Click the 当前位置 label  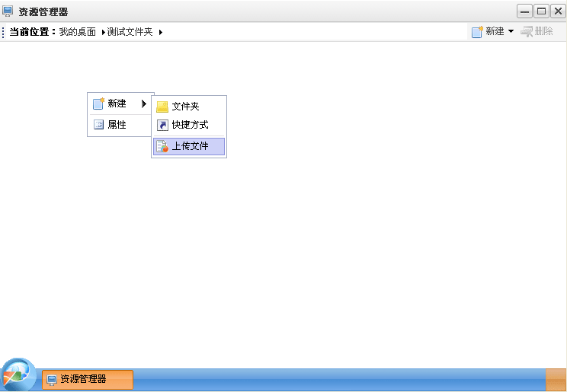[33, 32]
